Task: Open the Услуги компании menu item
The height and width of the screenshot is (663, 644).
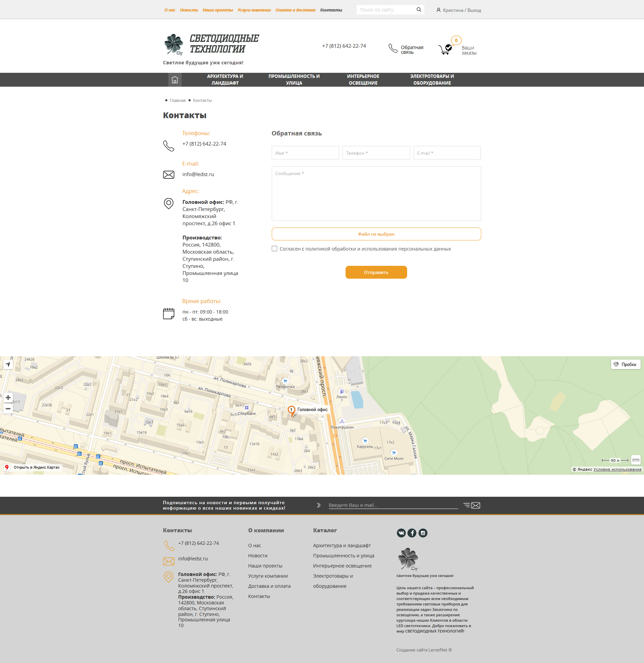Action: pyautogui.click(x=254, y=10)
